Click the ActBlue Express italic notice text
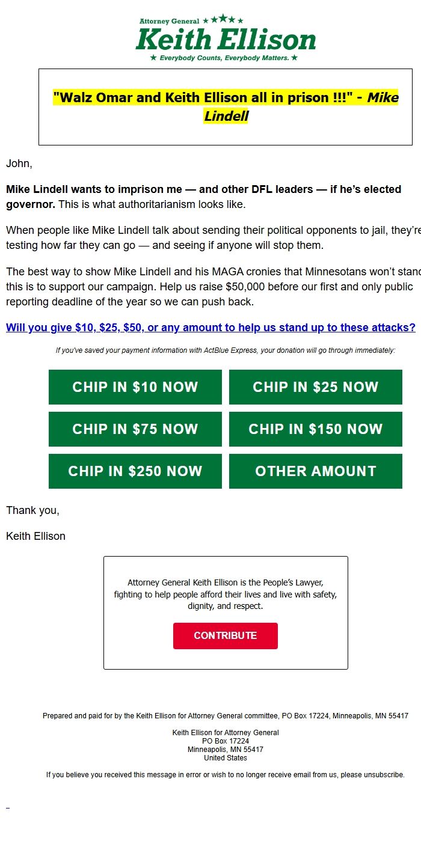421x868 pixels. 225,350
